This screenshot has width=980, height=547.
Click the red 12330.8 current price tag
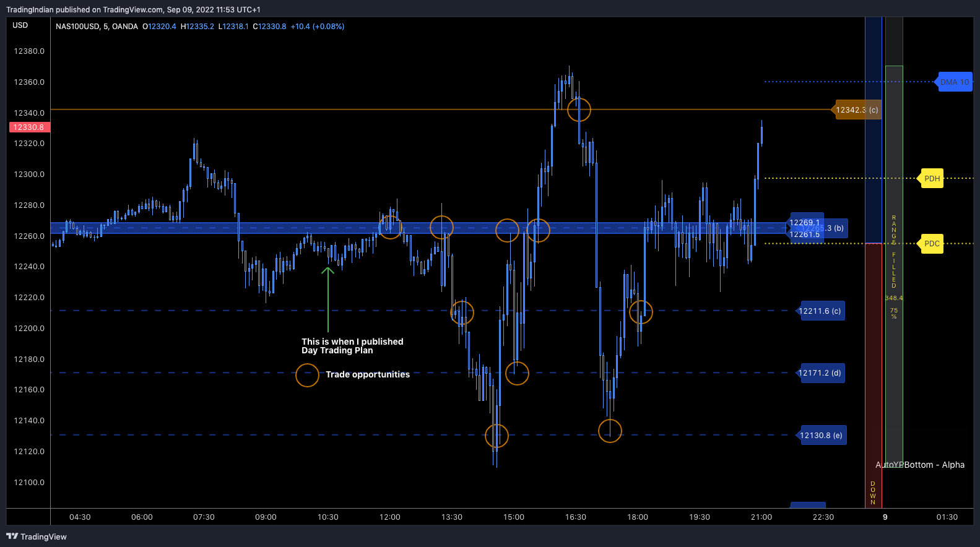28,127
